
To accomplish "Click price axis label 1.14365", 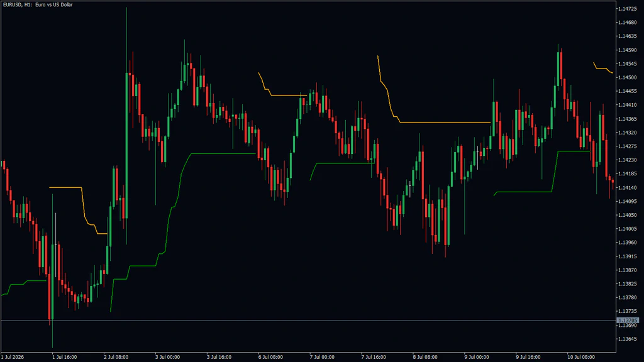I will point(628,119).
